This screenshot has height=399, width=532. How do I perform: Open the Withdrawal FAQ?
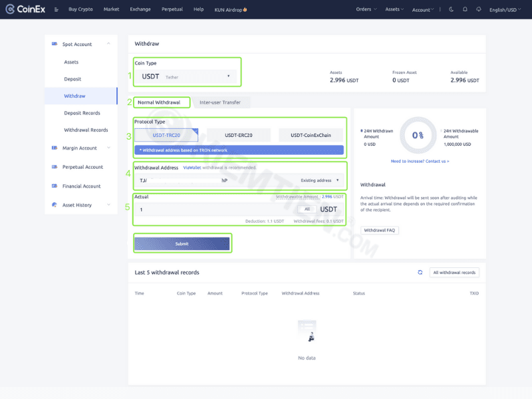[x=379, y=230]
